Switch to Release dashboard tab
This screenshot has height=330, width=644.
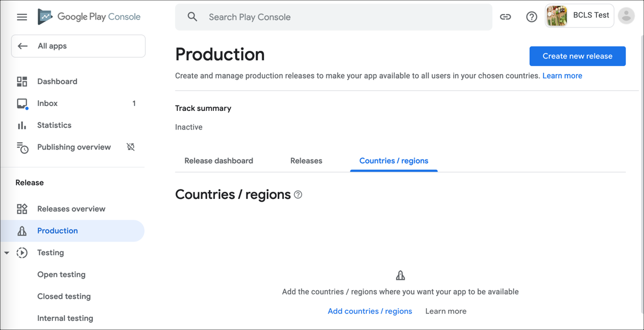219,161
